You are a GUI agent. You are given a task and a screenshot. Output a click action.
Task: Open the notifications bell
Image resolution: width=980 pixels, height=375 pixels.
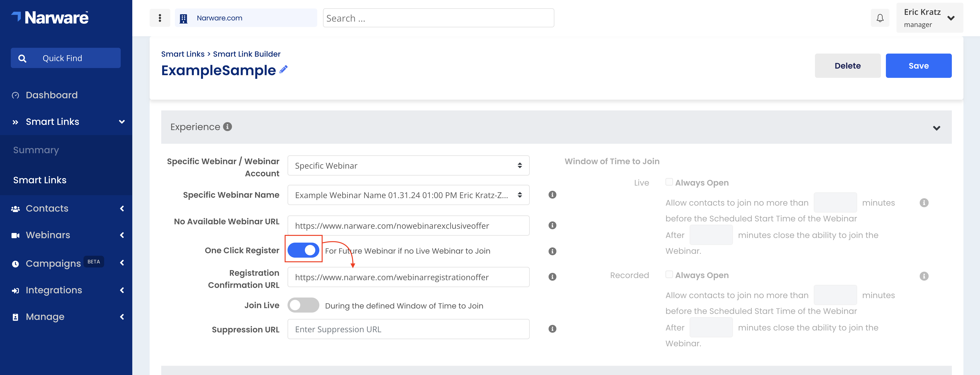coord(880,18)
